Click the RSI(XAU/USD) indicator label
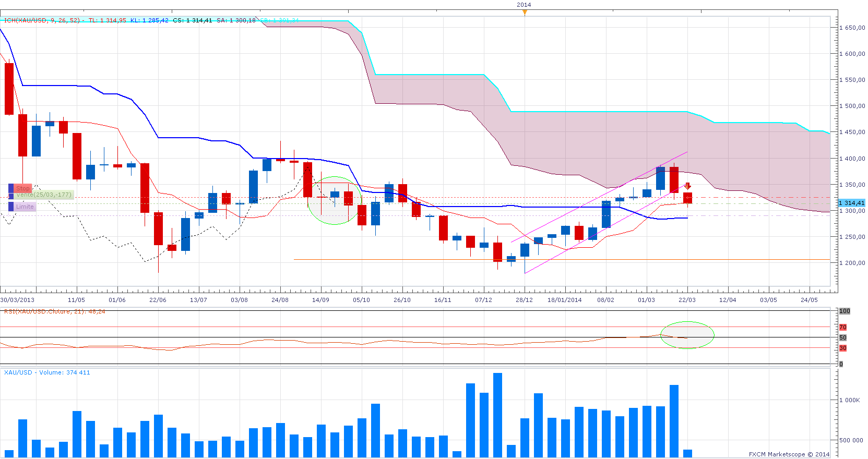Image resolution: width=868 pixels, height=459 pixels. [55, 311]
